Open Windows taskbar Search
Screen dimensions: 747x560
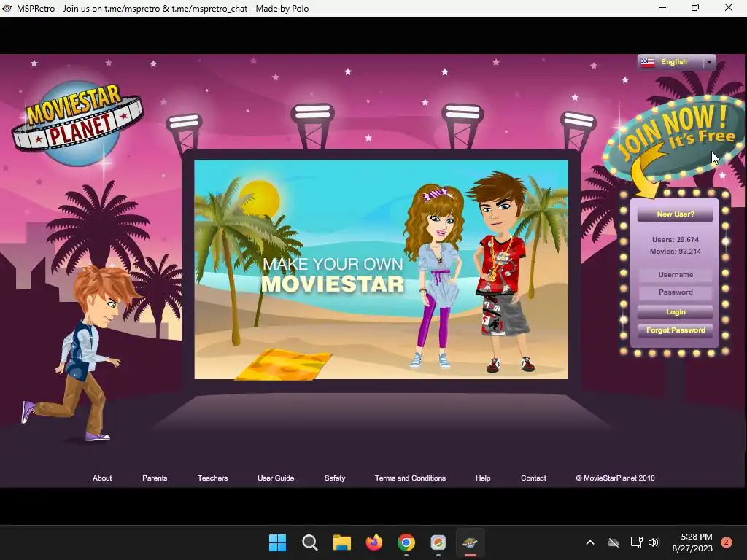pyautogui.click(x=309, y=542)
